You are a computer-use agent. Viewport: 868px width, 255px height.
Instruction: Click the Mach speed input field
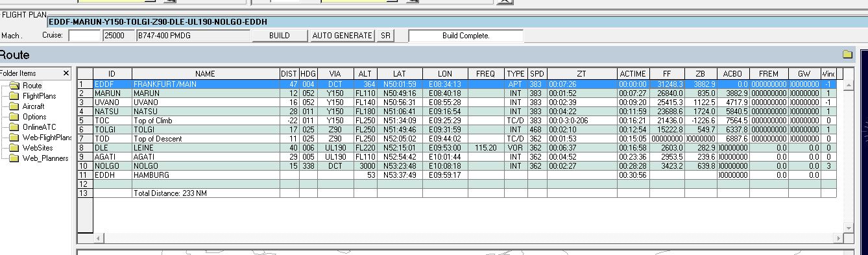coord(84,36)
